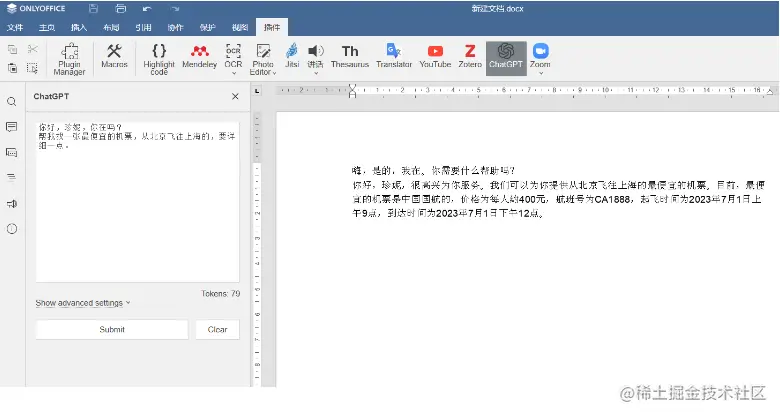This screenshot has height=416, width=780.
Task: Click the tab stop selector at ruler corner
Action: 257,91
